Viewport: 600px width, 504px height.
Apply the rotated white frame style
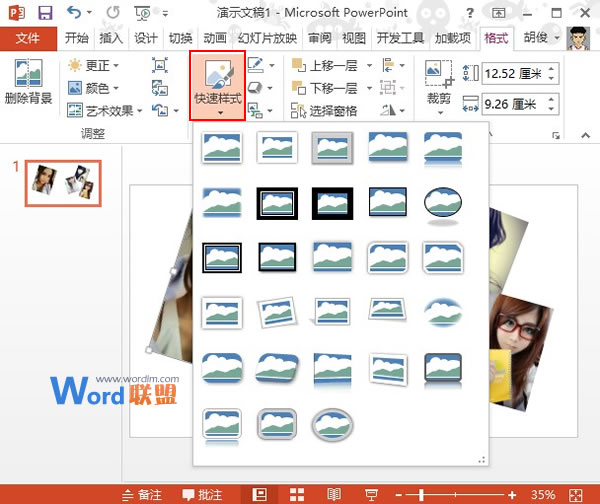277,312
